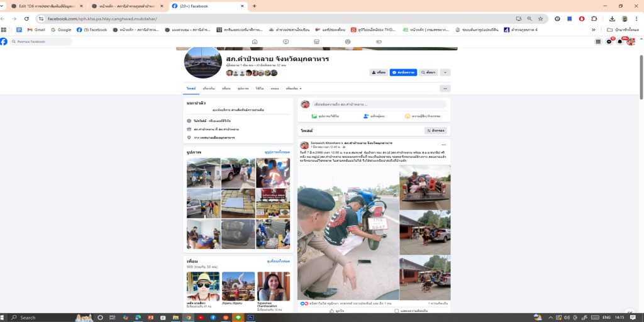Show Facebook notifications via the bell icon
This screenshot has width=644, height=322.
[619, 42]
